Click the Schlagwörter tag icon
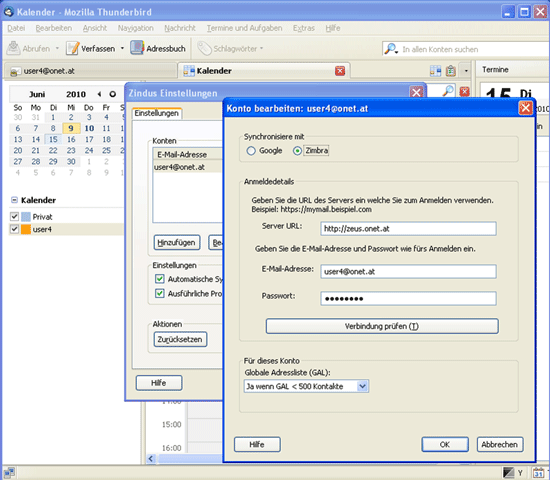This screenshot has width=550, height=480. coord(204,48)
